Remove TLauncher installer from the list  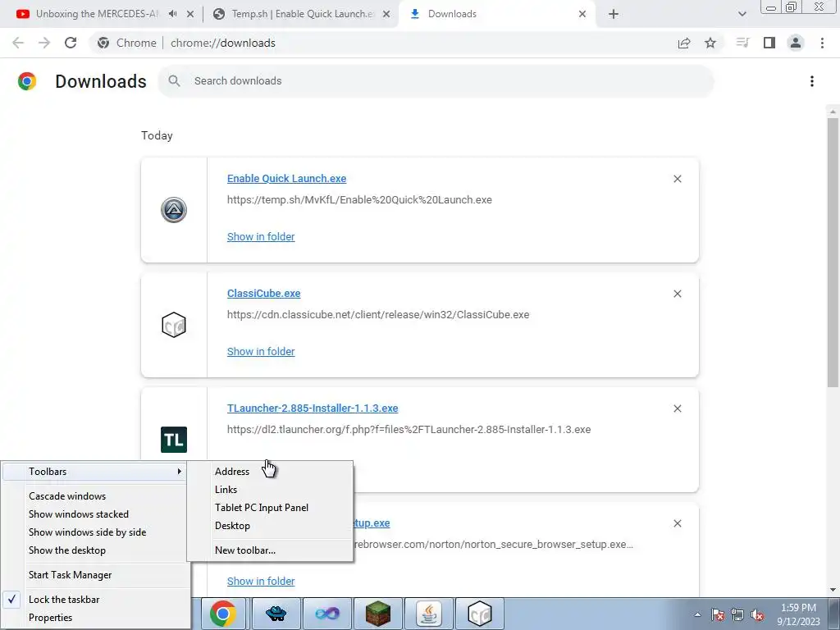coord(677,409)
